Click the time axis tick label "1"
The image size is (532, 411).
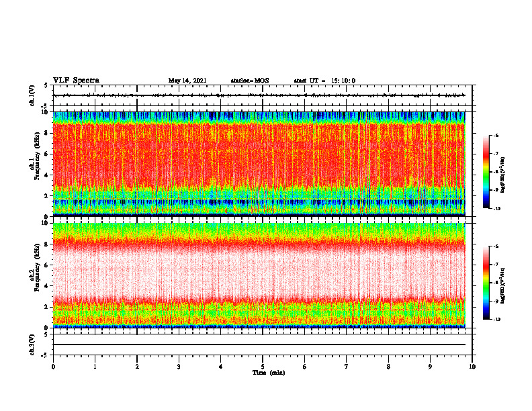95,367
